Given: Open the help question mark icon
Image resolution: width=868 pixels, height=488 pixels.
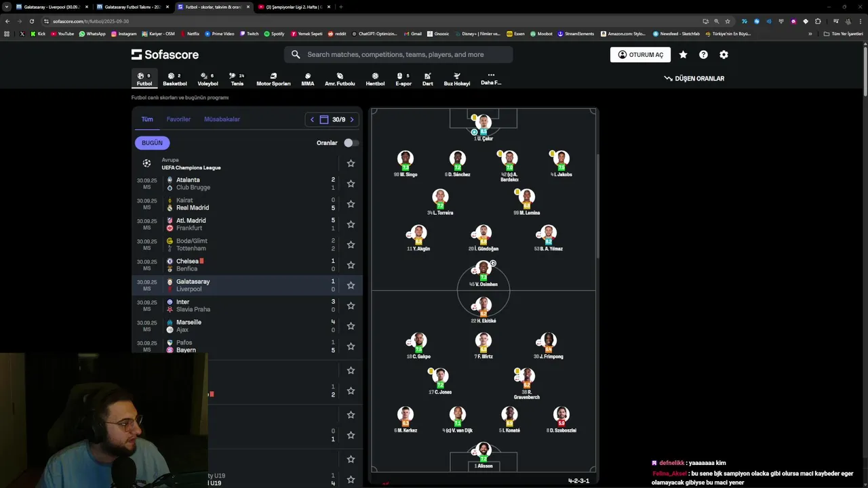Looking at the screenshot, I should (703, 55).
